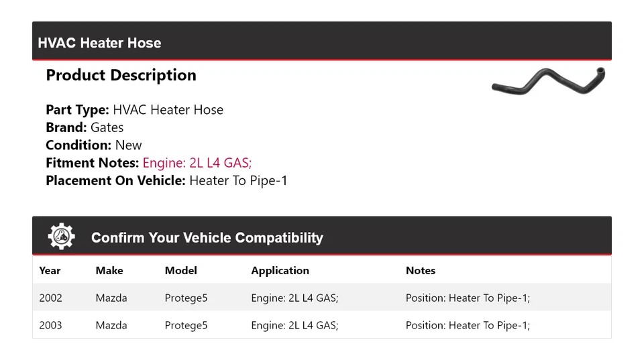Click the Confirm Your Vehicle Compatibility heading
The width and height of the screenshot is (644, 360).
(207, 238)
